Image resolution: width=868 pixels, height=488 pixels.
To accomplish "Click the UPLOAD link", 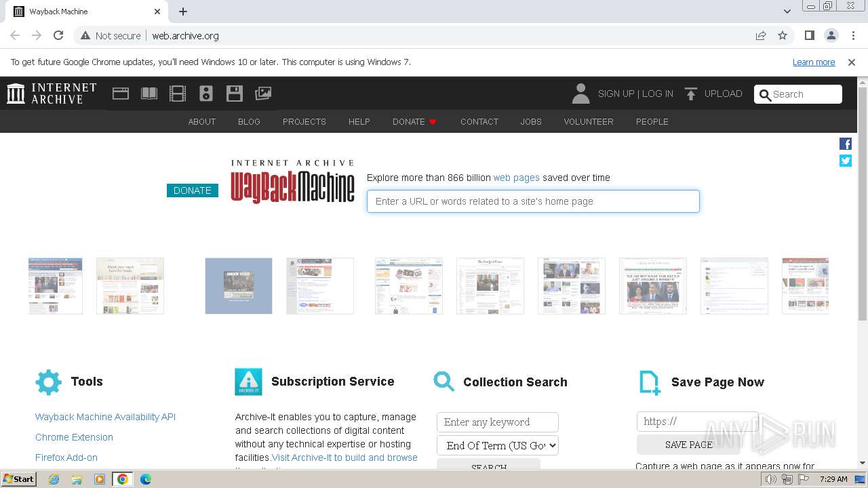I will pyautogui.click(x=724, y=94).
